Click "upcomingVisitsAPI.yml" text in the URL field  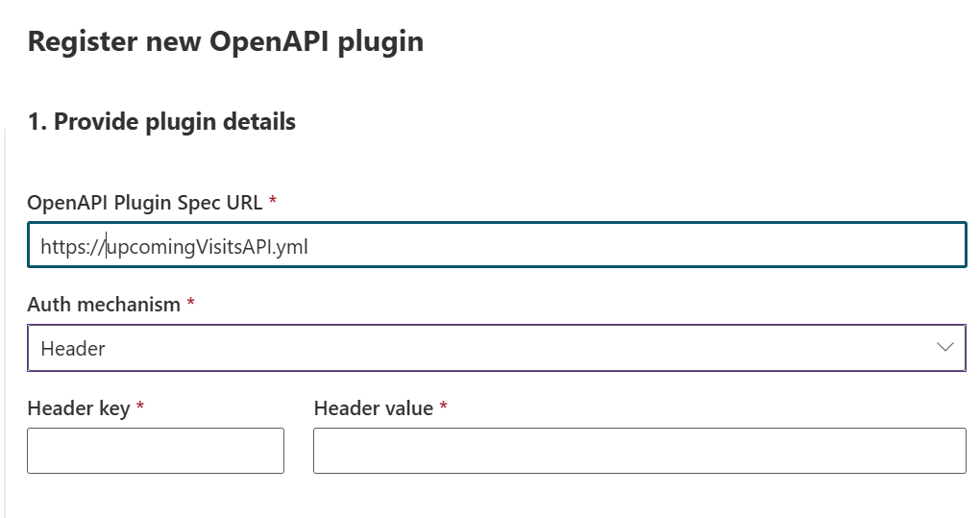pos(208,247)
